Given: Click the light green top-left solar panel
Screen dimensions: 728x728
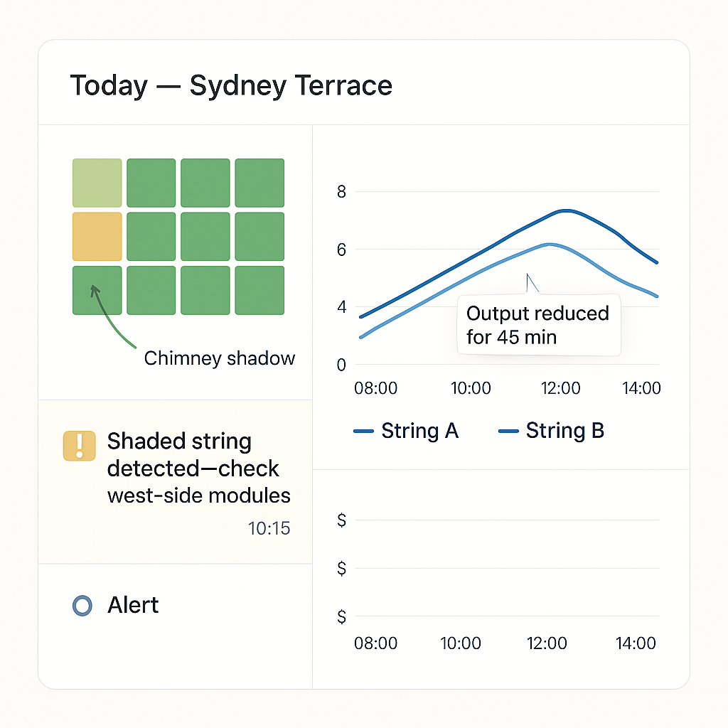Looking at the screenshot, I should point(97,183).
